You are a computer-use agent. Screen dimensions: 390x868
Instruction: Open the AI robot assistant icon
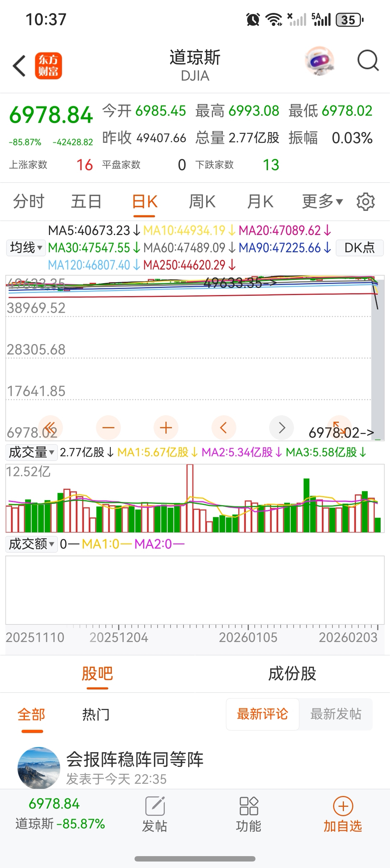pos(319,60)
